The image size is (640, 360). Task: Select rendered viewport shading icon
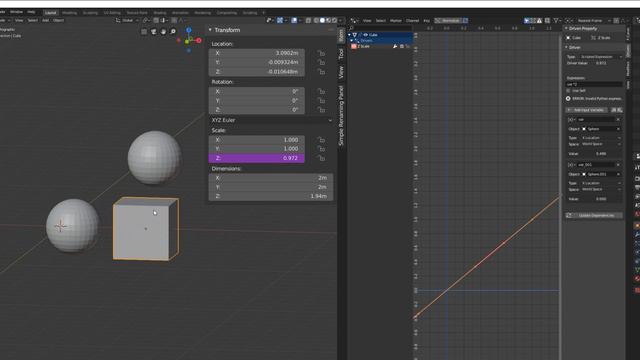click(x=334, y=20)
